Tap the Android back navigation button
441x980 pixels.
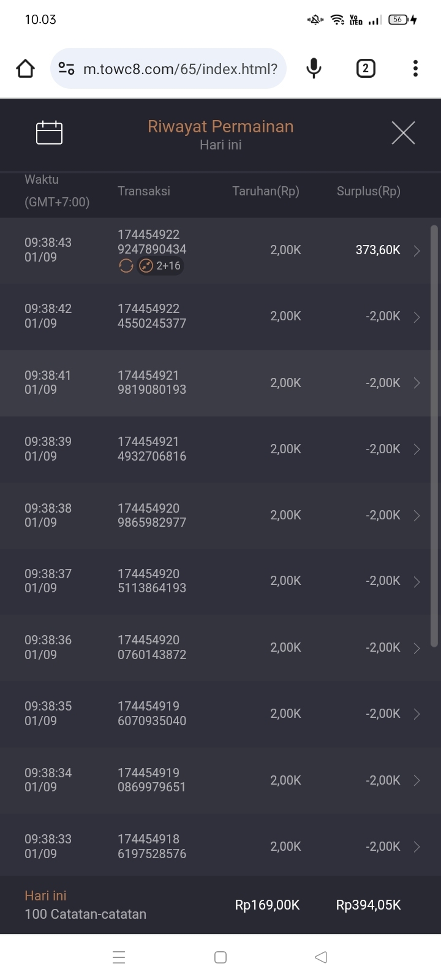(320, 957)
